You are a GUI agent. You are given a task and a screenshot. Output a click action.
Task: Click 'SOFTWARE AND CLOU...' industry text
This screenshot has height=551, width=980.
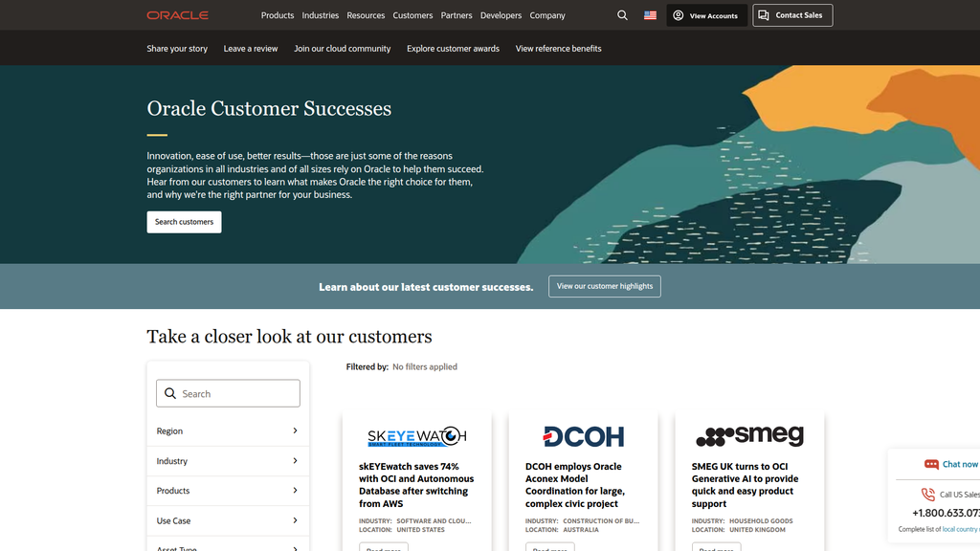point(434,520)
